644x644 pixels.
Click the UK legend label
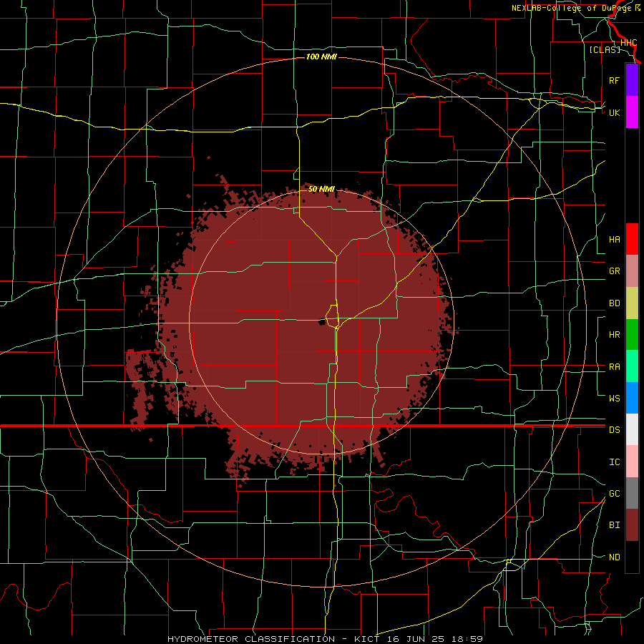coord(614,112)
